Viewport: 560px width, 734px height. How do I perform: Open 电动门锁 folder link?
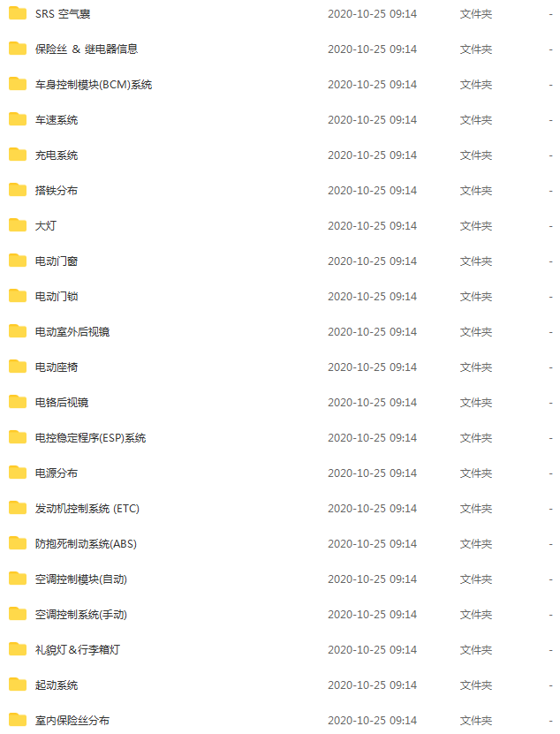tap(57, 296)
